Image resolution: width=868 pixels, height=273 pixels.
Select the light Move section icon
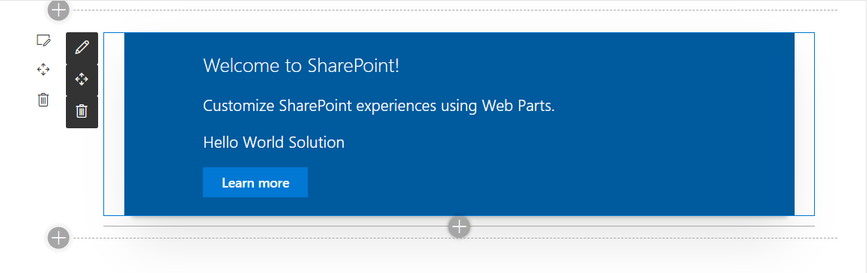(x=43, y=69)
